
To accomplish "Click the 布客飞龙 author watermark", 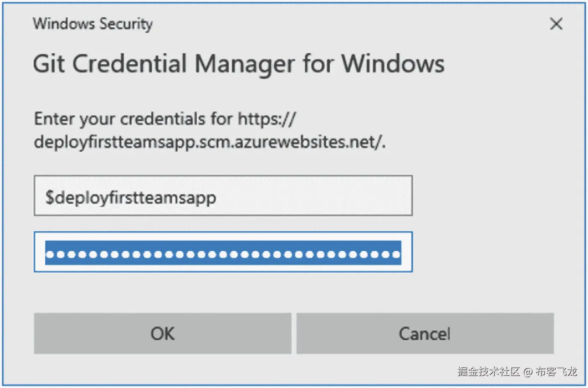I will [556, 371].
